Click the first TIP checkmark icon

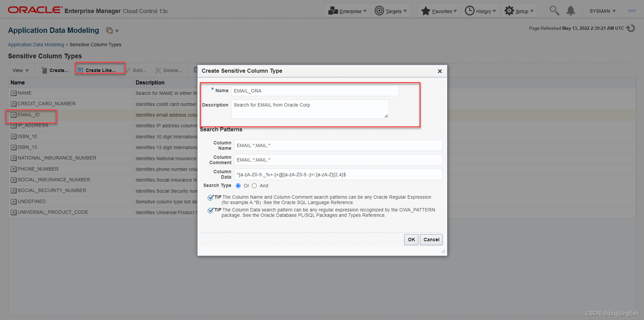point(211,197)
